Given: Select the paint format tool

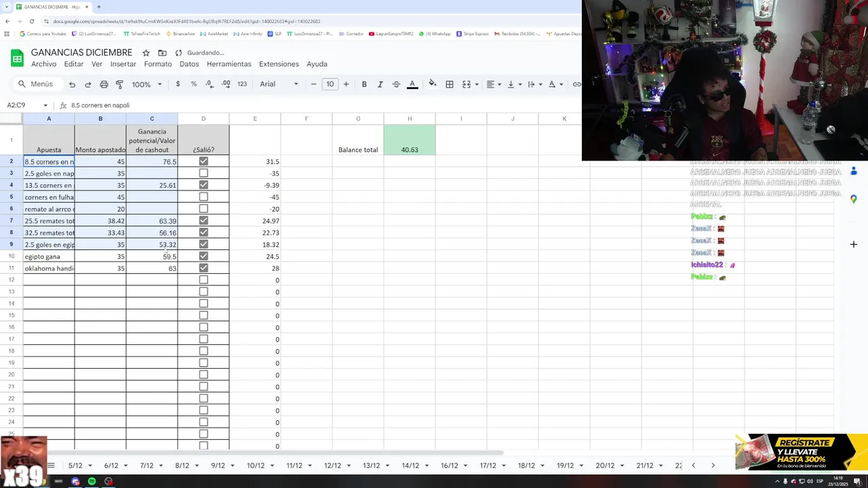Looking at the screenshot, I should [119, 84].
